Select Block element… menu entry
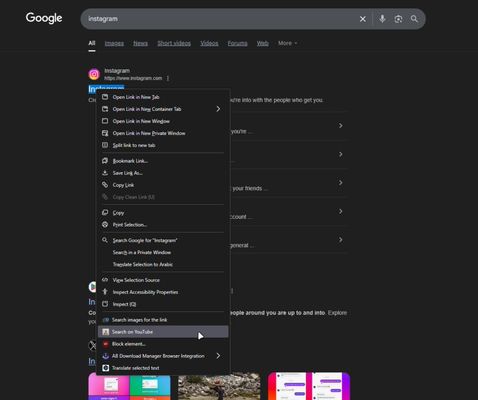Image resolution: width=478 pixels, height=400 pixels. coord(163,344)
